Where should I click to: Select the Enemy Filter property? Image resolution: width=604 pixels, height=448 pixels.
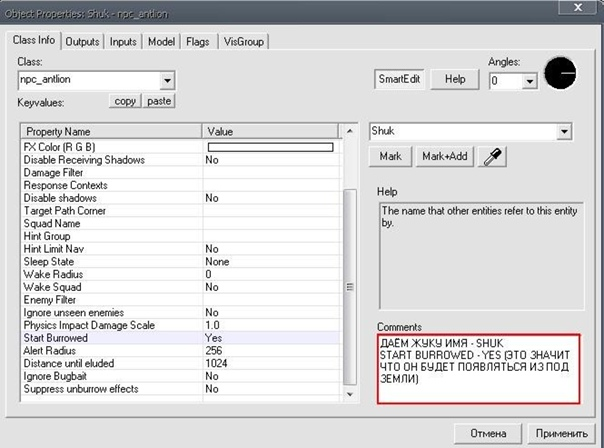180,300
